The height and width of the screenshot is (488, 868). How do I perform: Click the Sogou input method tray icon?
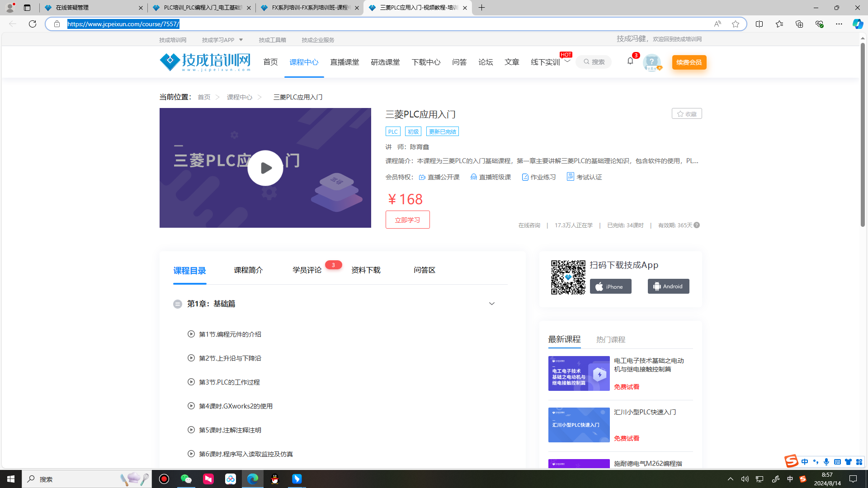pos(802,479)
